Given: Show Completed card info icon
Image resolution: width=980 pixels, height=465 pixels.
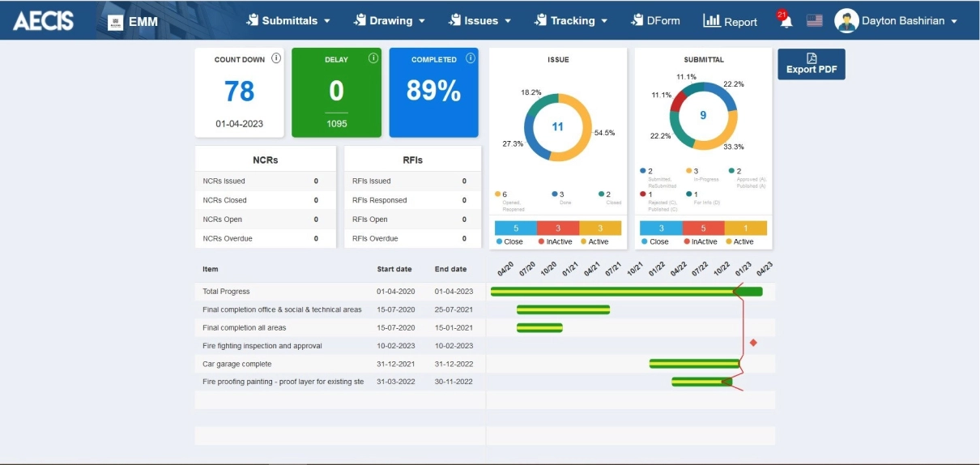Looking at the screenshot, I should tap(471, 58).
